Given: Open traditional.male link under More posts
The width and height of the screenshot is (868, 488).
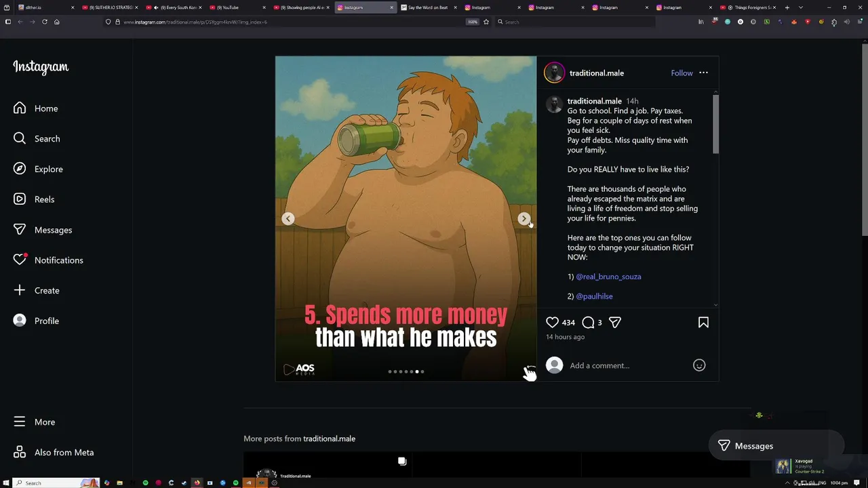Looking at the screenshot, I should [329, 439].
